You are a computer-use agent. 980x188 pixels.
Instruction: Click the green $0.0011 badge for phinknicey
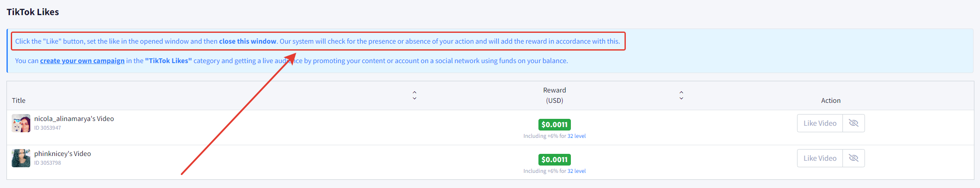pyautogui.click(x=554, y=159)
